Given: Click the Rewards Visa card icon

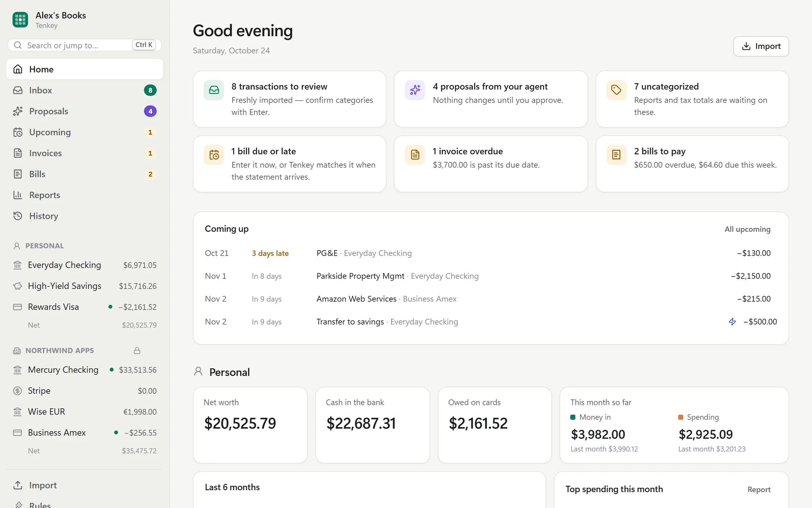Looking at the screenshot, I should tap(17, 307).
